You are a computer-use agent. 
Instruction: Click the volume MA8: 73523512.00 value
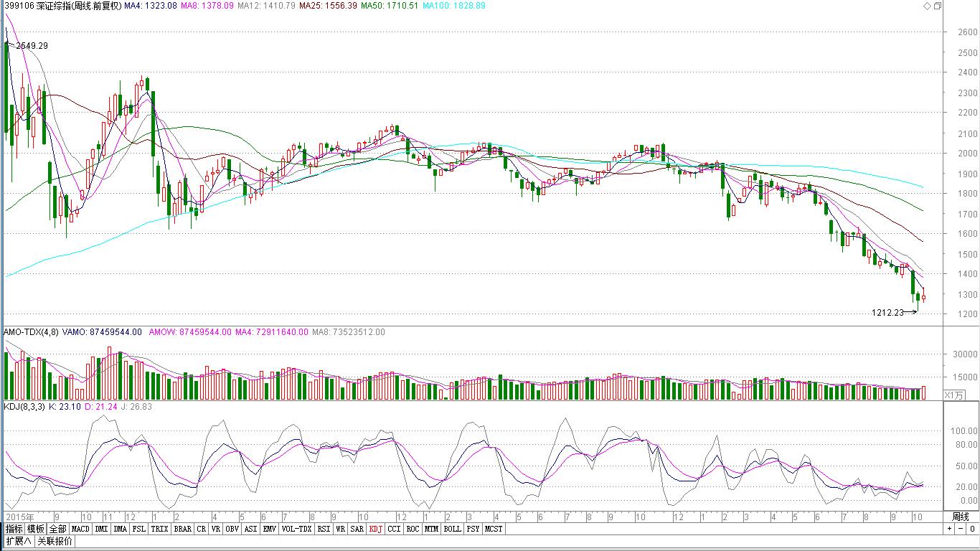click(349, 332)
